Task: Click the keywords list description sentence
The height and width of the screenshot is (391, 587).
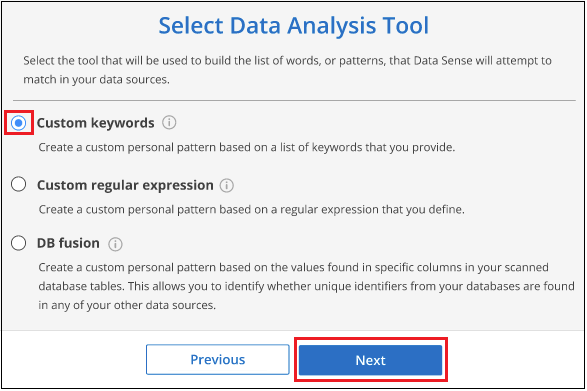Action: 247,147
